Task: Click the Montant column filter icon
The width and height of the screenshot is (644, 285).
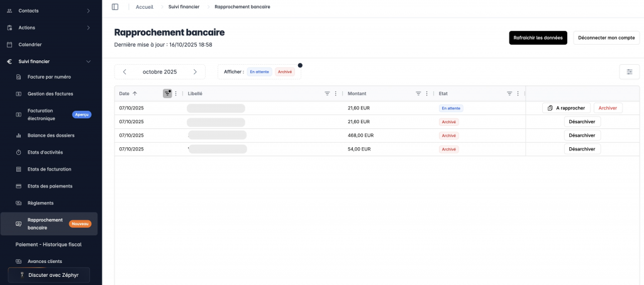Action: 418,93
